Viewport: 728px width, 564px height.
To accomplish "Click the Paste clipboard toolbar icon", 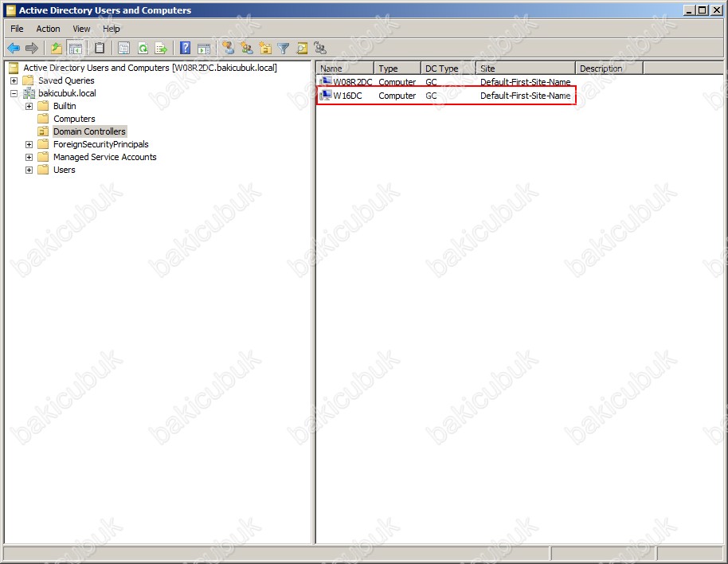I will 100,48.
